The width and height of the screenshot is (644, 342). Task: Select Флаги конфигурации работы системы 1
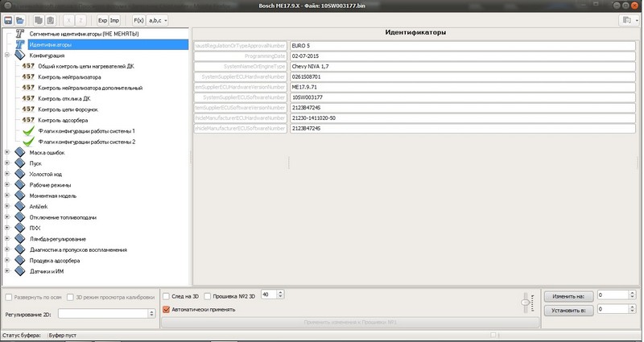click(86, 130)
